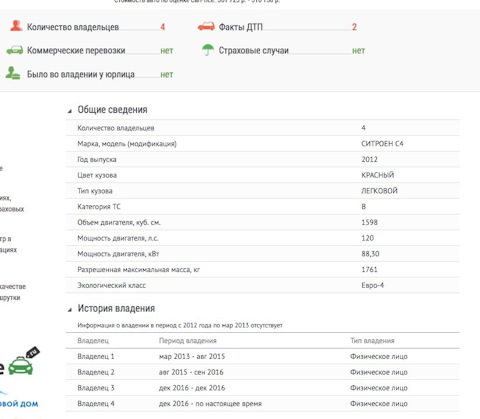This screenshot has height=419, width=480.
Task: Select the Владелец 1 row
Action: point(263,356)
